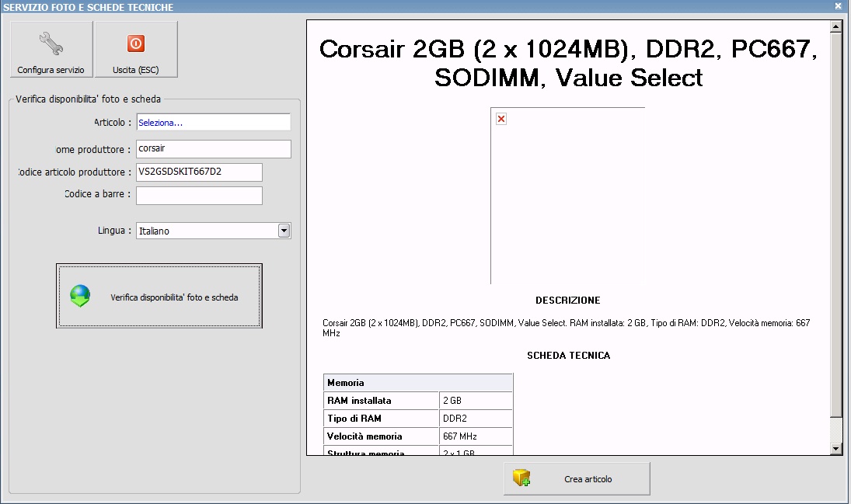Click the Verifica disponibilita' foto e scheda button label
Viewport: 851px width, 504px height.
[174, 297]
